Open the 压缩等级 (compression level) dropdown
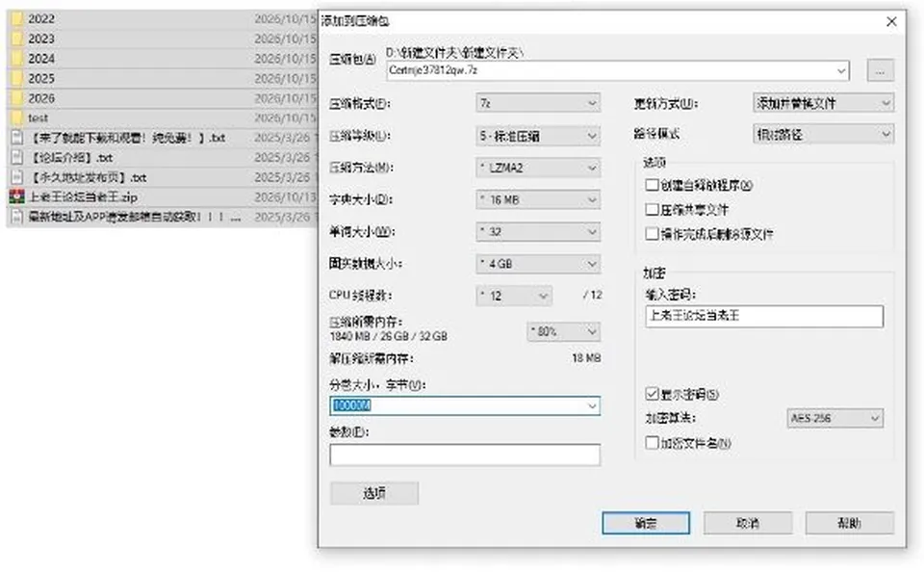Screen dimensions: 924x573 click(x=538, y=136)
